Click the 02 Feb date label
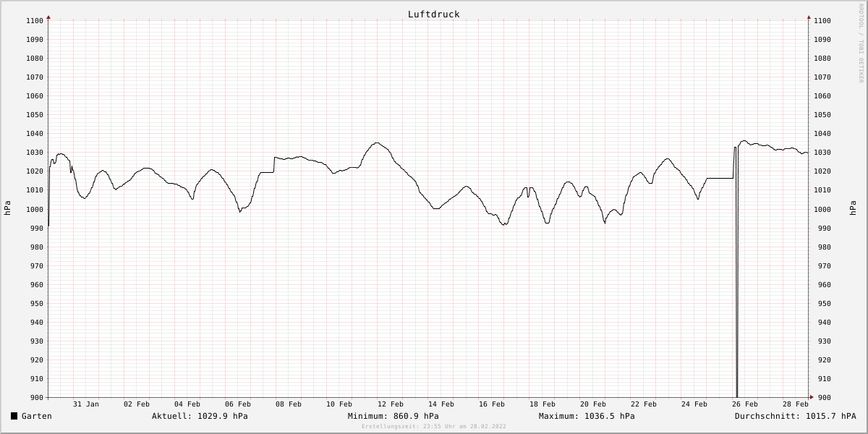The width and height of the screenshot is (868, 434). (x=137, y=404)
